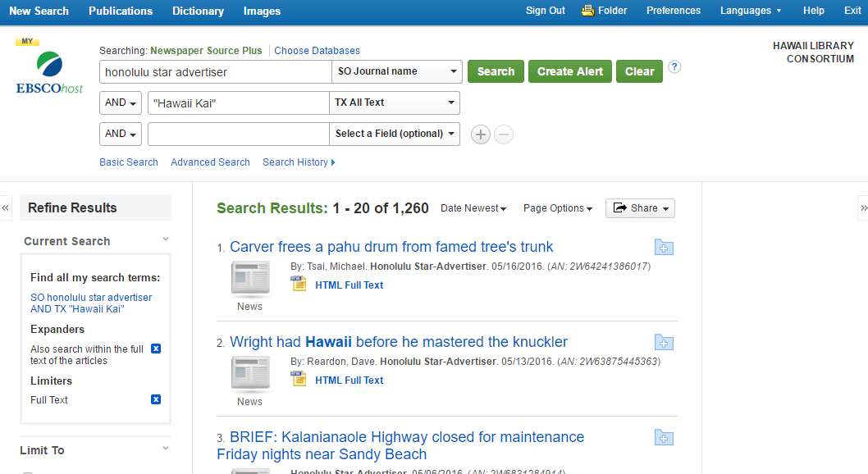Open Date Newest sort dropdown
This screenshot has height=474, width=868.
pyautogui.click(x=473, y=208)
